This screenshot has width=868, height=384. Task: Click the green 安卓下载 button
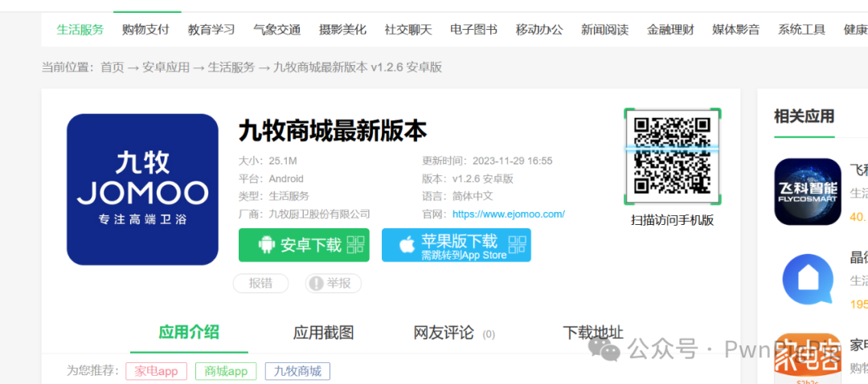[x=304, y=244]
